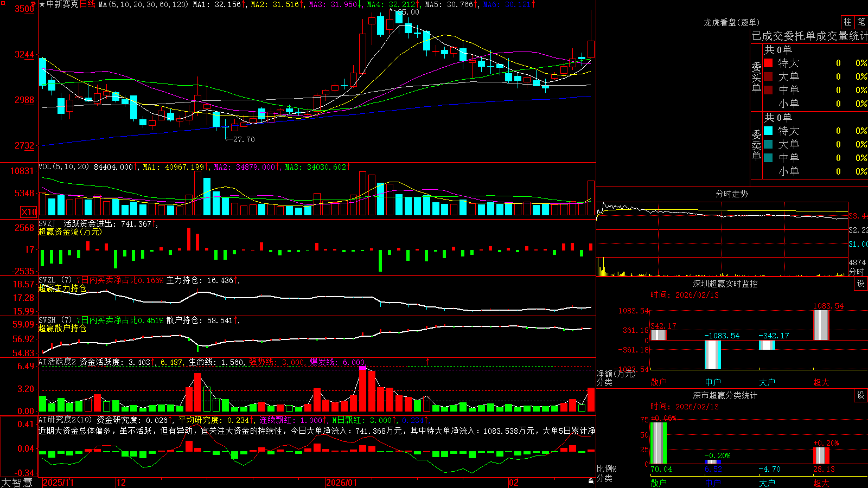This screenshot has height=488, width=868.
Task: Click the 已成交委托单成交量统计 header
Action: pos(809,36)
